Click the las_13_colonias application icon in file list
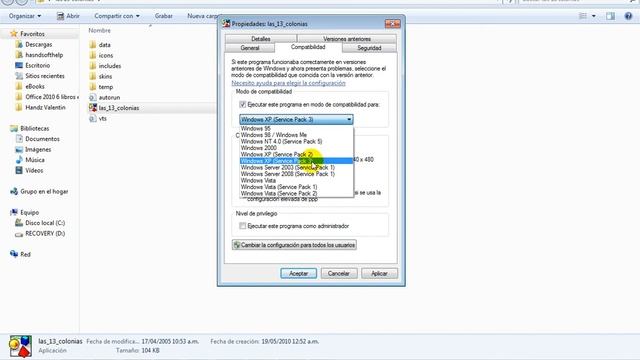Image resolution: width=640 pixels, height=360 pixels. 93,108
